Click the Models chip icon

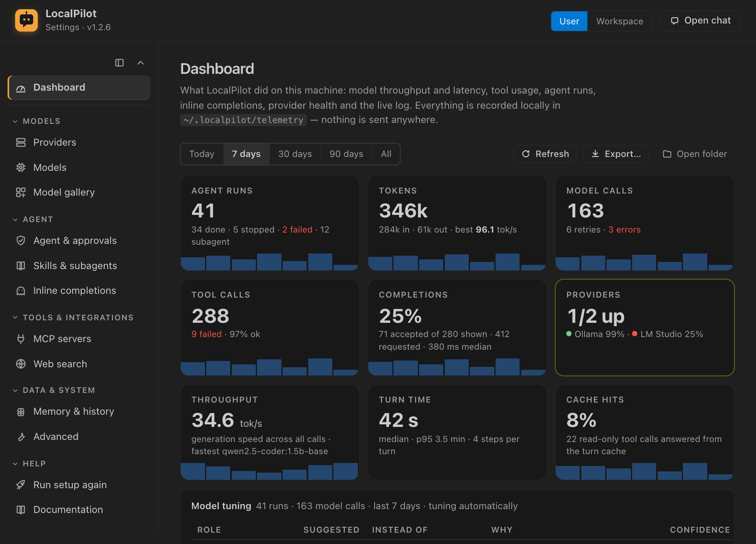coord(21,167)
